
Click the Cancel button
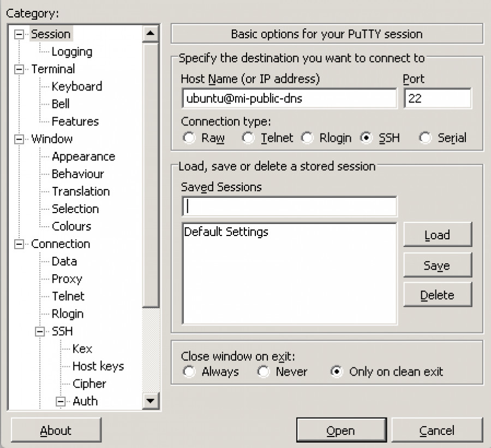pyautogui.click(x=437, y=431)
